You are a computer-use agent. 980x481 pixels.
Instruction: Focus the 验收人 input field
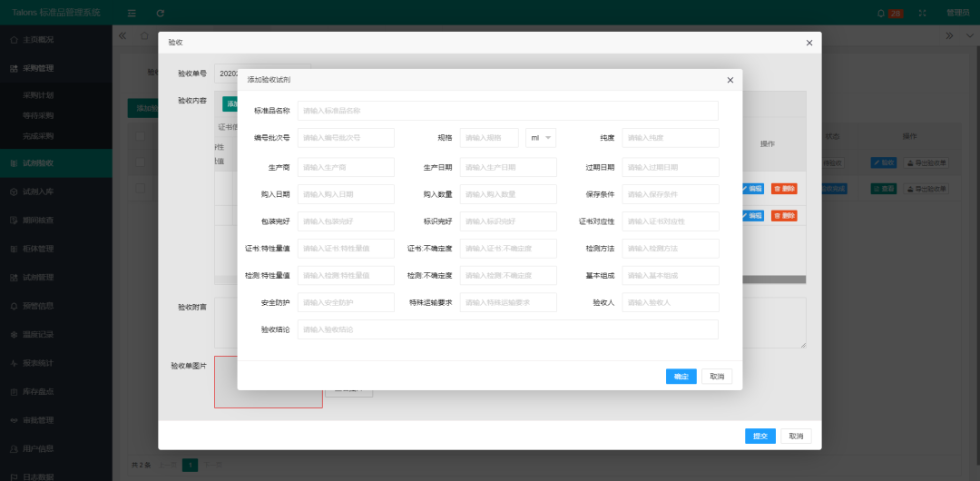coord(670,302)
